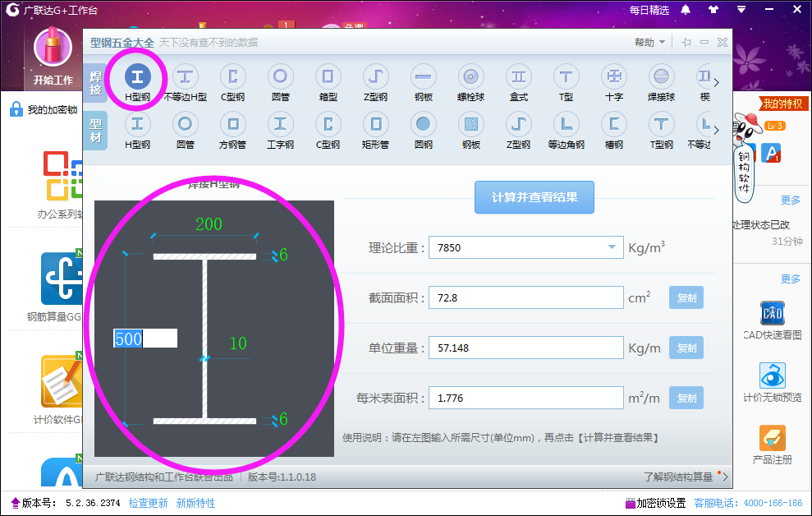Screen dimensions: 812x516
Task: Open the skin shirt icon in title bar
Action: [x=713, y=10]
